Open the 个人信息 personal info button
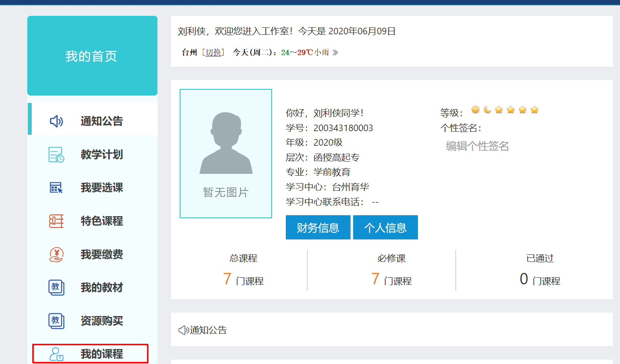620x364 pixels. [385, 228]
